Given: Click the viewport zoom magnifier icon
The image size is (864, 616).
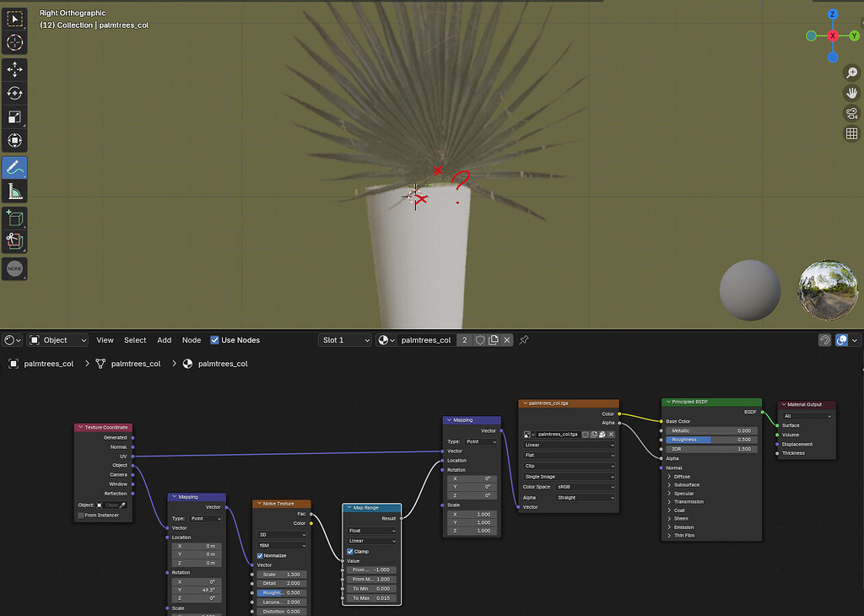Looking at the screenshot, I should [851, 73].
